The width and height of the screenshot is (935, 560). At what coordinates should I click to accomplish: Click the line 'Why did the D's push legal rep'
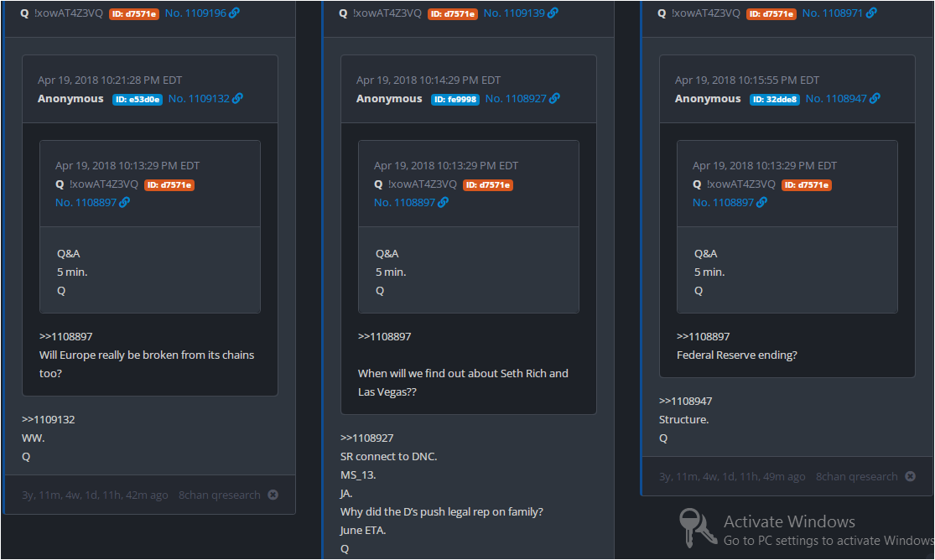pyautogui.click(x=442, y=511)
